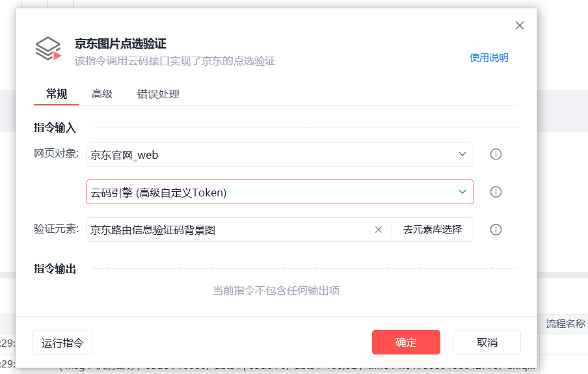Open the 使用说明 help link
Screen dimensions: 588x374
[488, 58]
